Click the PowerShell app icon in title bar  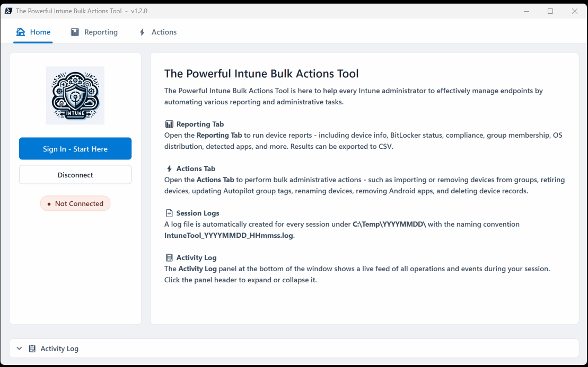pos(8,11)
